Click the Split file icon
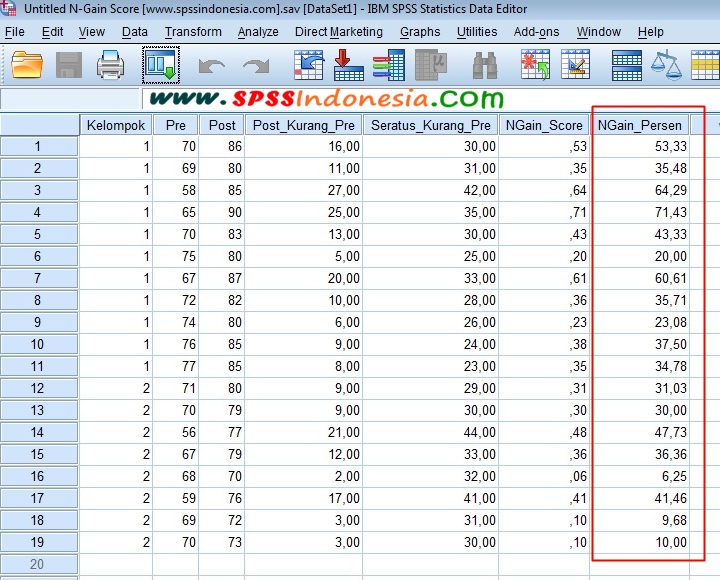This screenshot has height=580, width=720. [x=627, y=65]
